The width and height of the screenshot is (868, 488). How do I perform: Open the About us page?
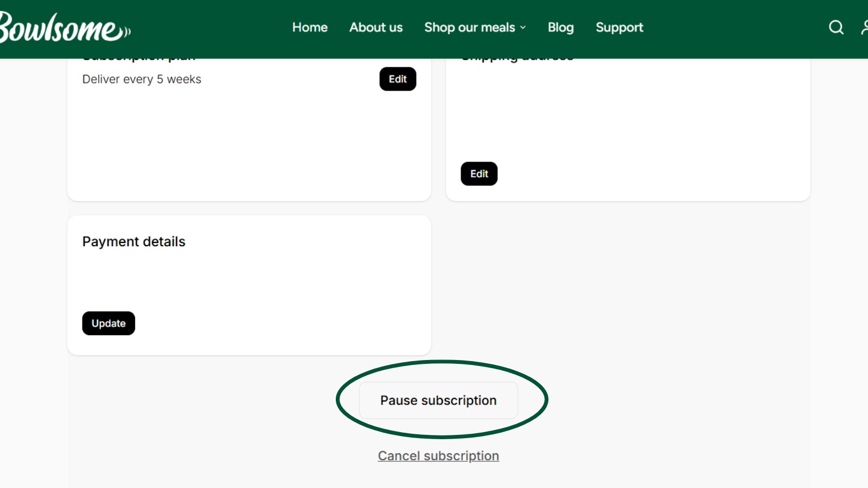[376, 27]
